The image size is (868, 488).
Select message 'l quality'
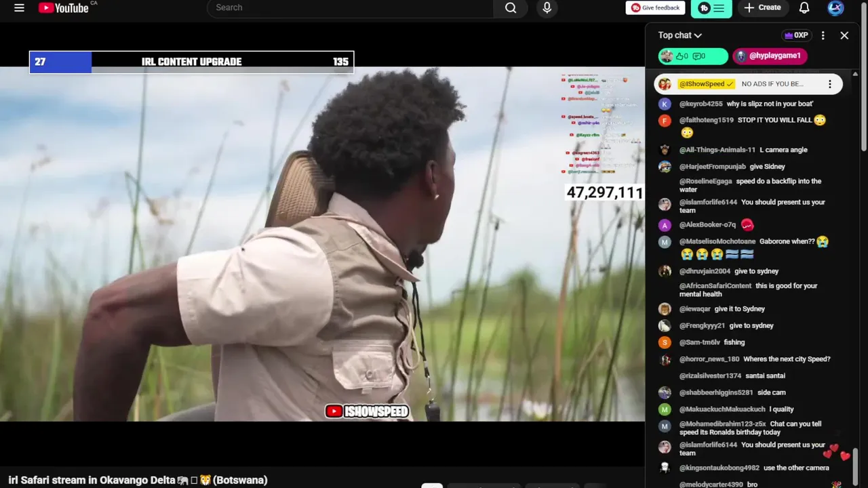tap(781, 409)
